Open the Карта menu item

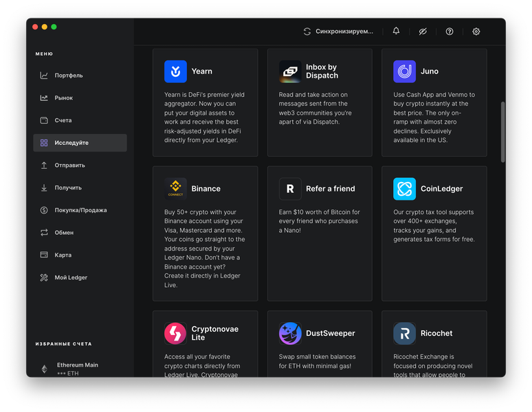(80, 255)
